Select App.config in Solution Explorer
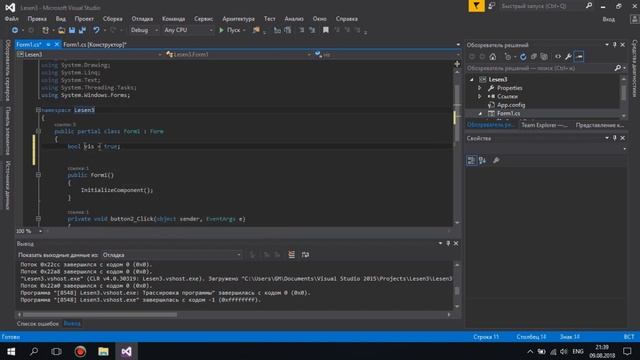The height and width of the screenshot is (360, 640). point(511,105)
